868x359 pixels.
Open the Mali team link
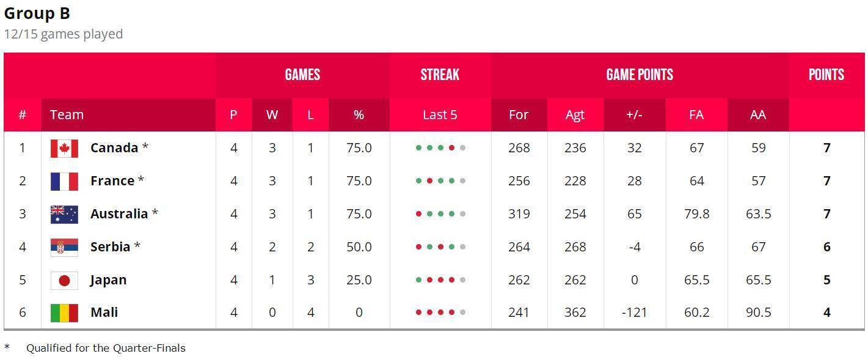click(x=104, y=313)
